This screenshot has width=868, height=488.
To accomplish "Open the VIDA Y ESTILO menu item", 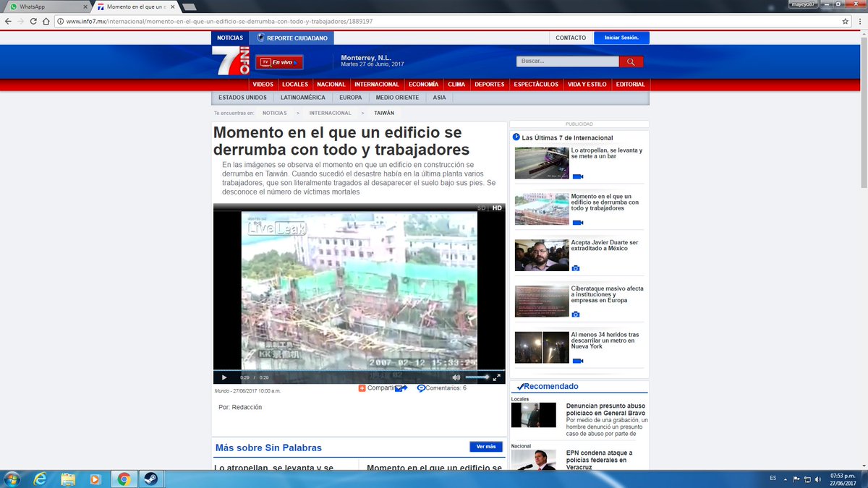I will pos(587,85).
